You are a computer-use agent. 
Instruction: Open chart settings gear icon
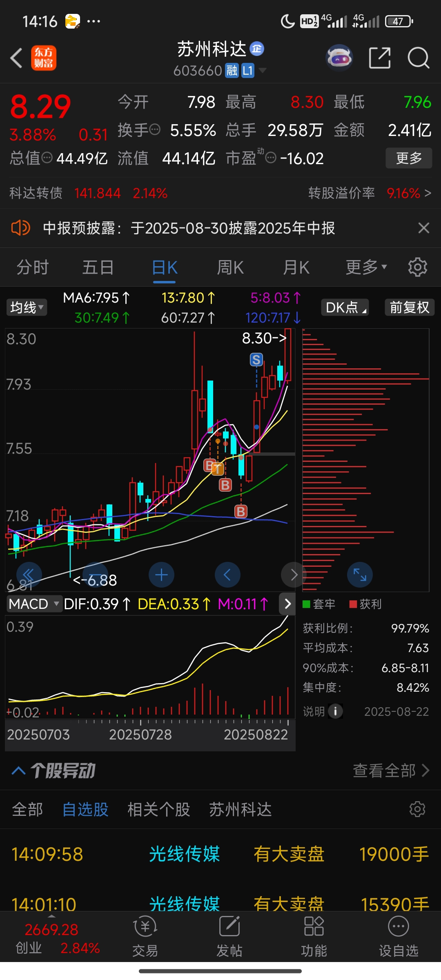418,267
